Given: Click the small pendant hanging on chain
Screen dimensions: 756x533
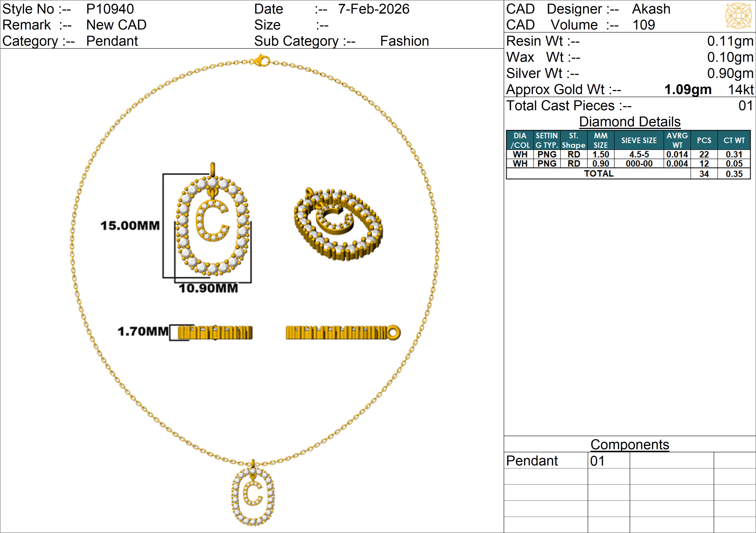Looking at the screenshot, I should [x=253, y=495].
